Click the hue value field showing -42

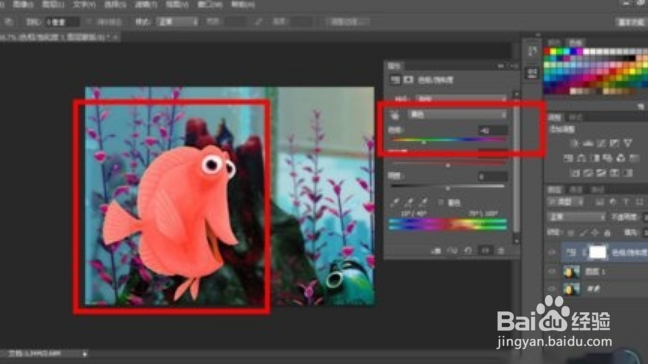493,131
